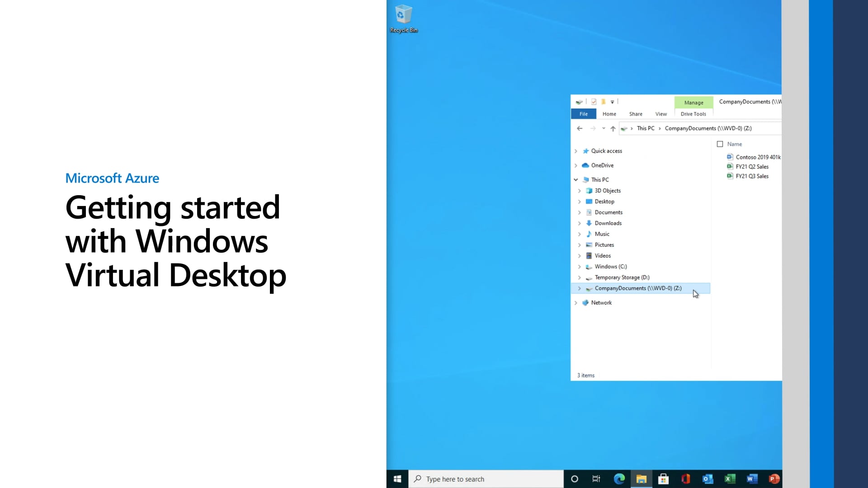868x488 pixels.
Task: Open the FY21 Q2 Sales spreadsheet
Action: [752, 166]
